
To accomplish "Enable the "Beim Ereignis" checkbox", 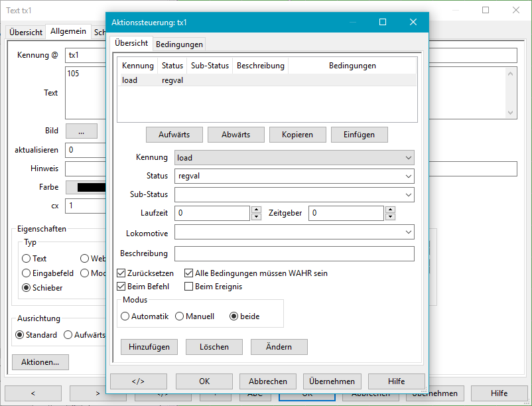I will point(189,286).
